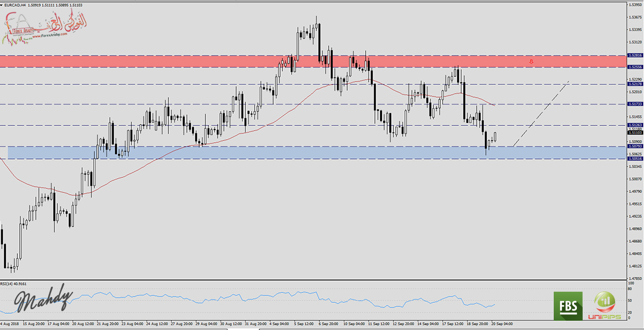644x330 pixels.
Task: Select the 1.52816 price level label
Action: point(634,55)
